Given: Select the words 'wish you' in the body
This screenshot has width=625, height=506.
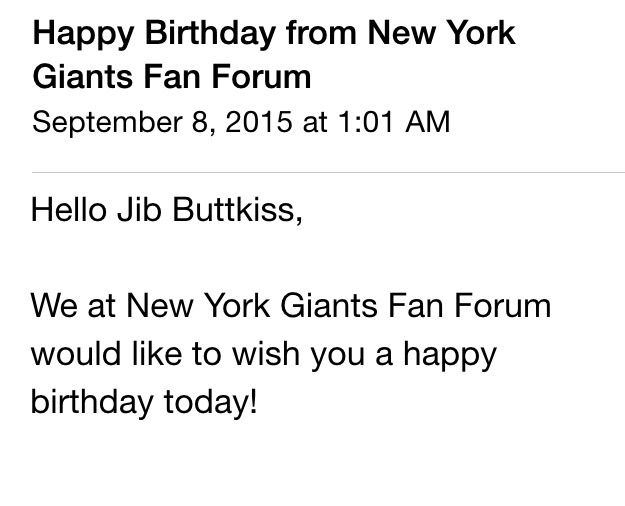Looking at the screenshot, I should [x=299, y=356].
